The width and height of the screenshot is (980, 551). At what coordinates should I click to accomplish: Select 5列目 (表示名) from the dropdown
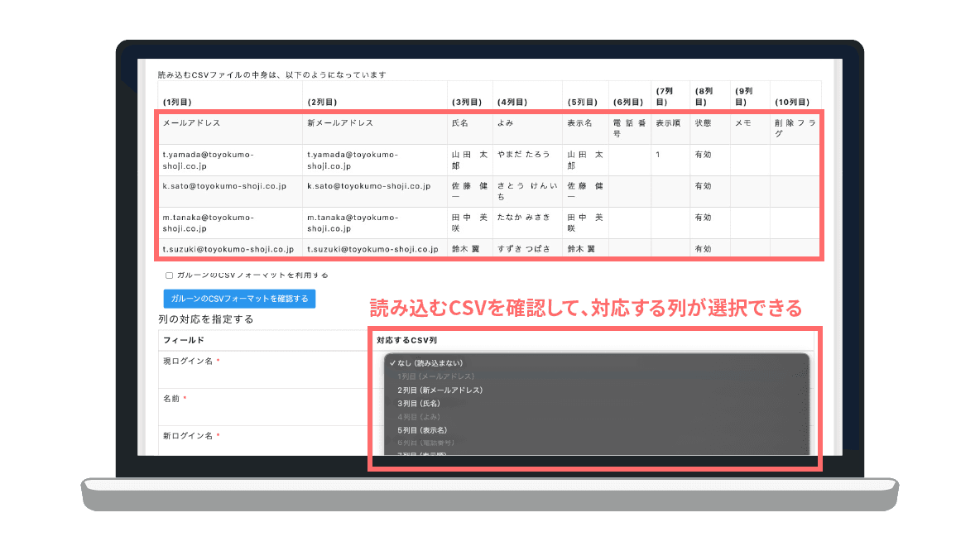pyautogui.click(x=422, y=430)
